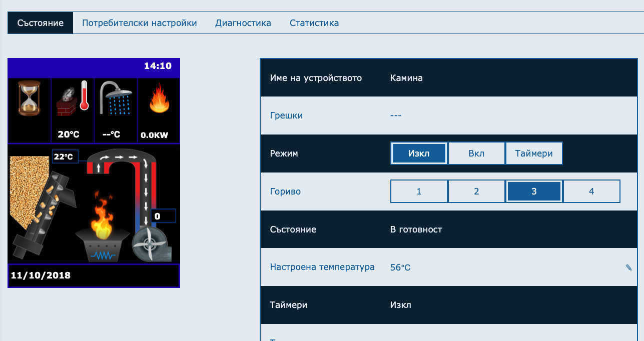Switch mode to Таймери

click(x=534, y=153)
